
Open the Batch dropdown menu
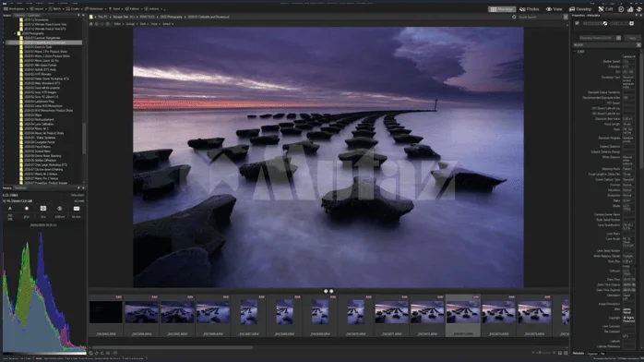(56, 8)
